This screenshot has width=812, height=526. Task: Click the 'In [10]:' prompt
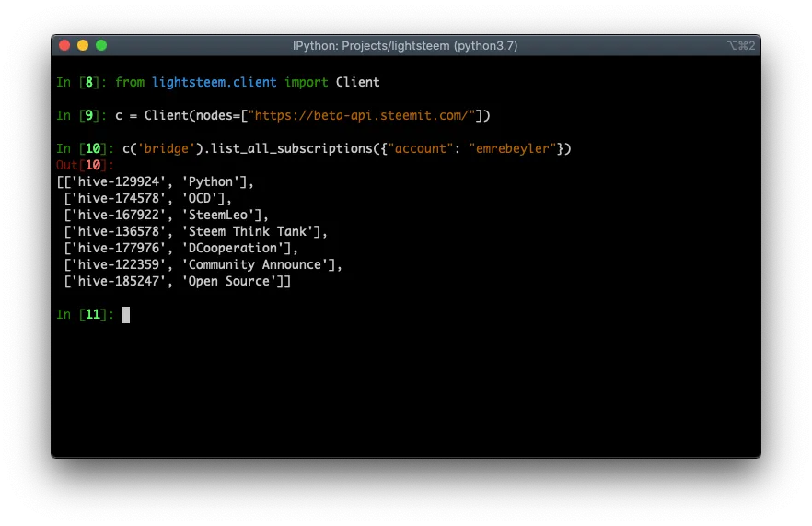click(85, 148)
